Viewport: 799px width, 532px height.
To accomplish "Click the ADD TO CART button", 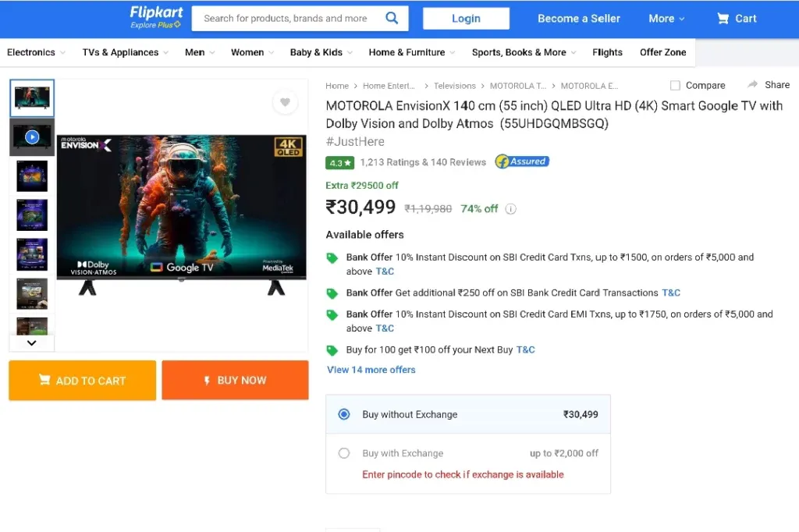I will (x=83, y=380).
